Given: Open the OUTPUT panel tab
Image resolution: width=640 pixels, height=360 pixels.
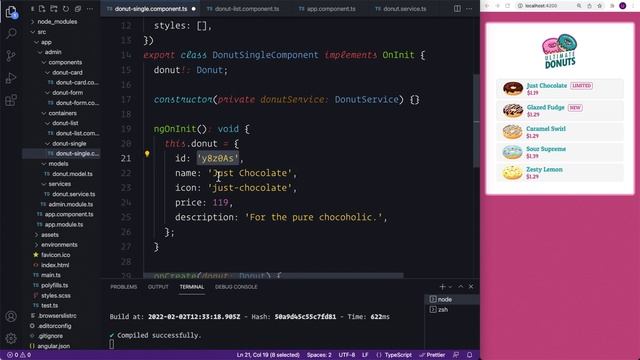Looking at the screenshot, I should click(x=158, y=287).
